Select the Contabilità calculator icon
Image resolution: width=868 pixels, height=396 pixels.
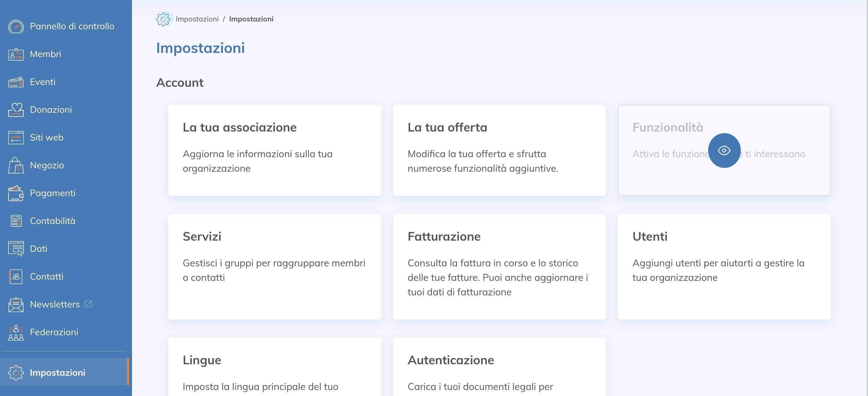pos(16,221)
